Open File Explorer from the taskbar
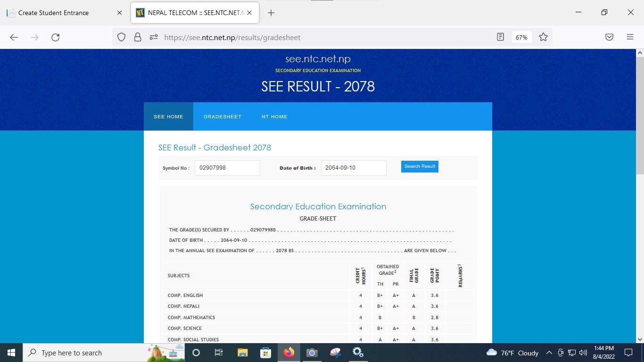 point(242,353)
